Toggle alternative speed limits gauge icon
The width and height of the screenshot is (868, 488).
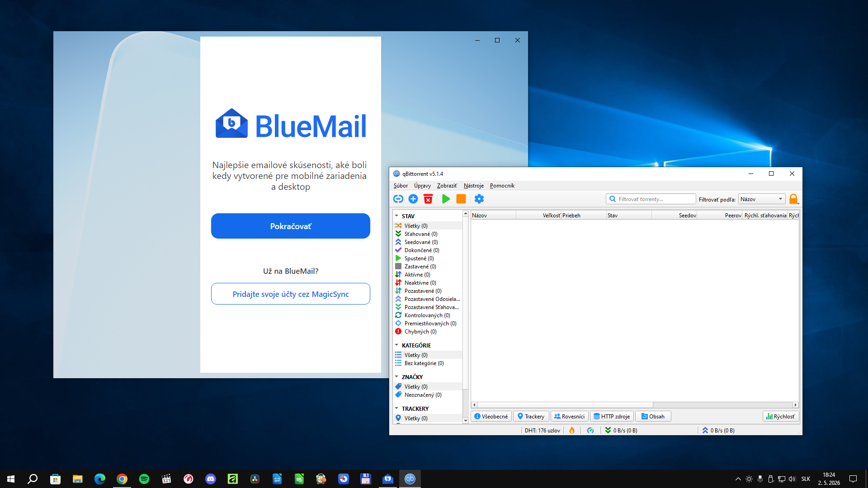point(590,430)
